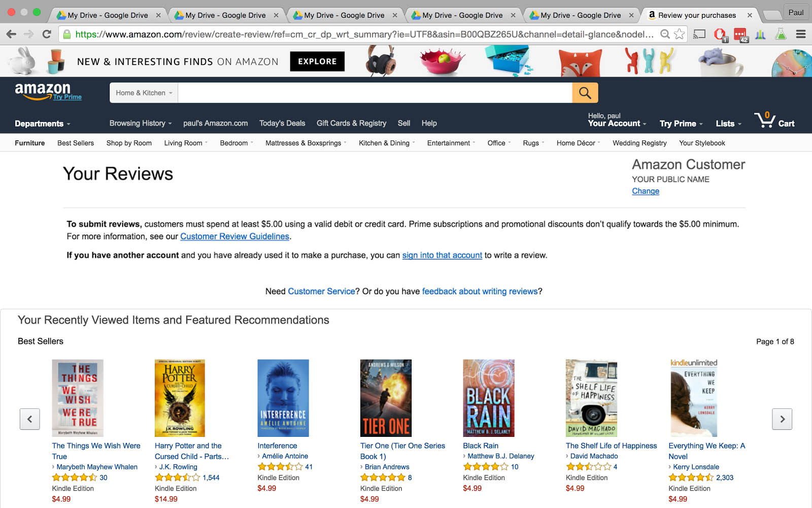812x508 pixels.
Task: Click the zoom magnifier icon in address bar
Action: click(x=665, y=34)
